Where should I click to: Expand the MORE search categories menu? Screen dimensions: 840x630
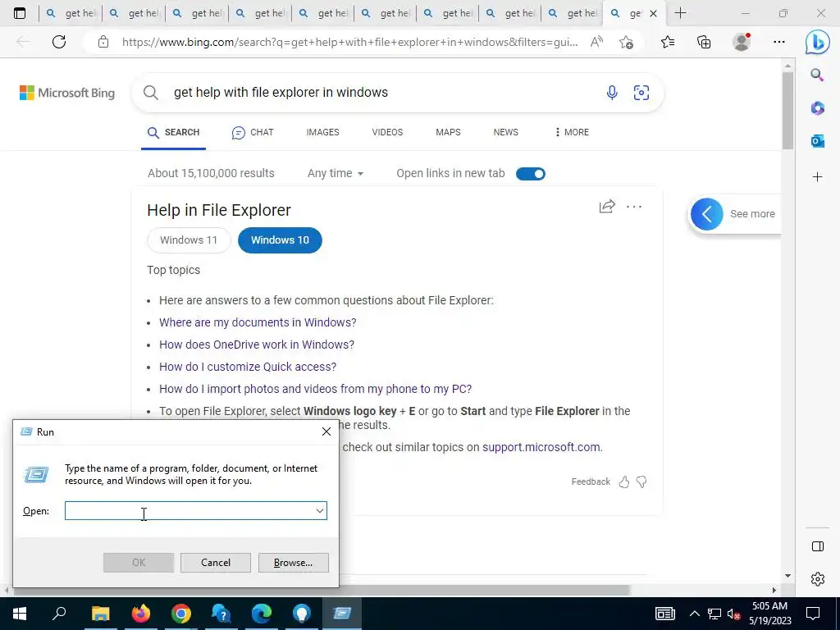point(572,132)
